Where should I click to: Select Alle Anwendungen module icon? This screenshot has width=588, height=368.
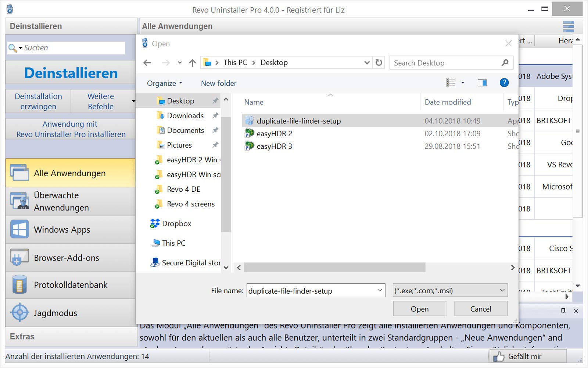[19, 173]
